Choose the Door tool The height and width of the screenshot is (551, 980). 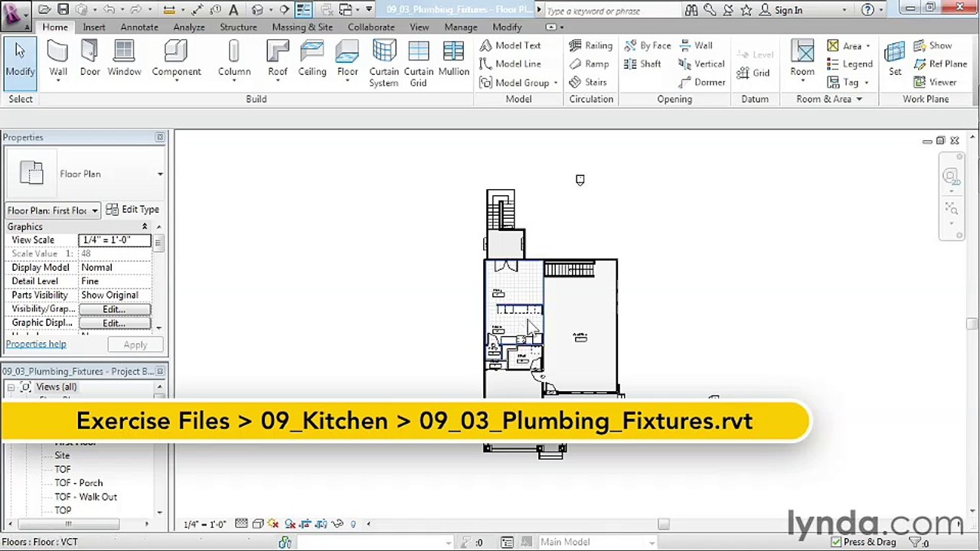pyautogui.click(x=90, y=59)
